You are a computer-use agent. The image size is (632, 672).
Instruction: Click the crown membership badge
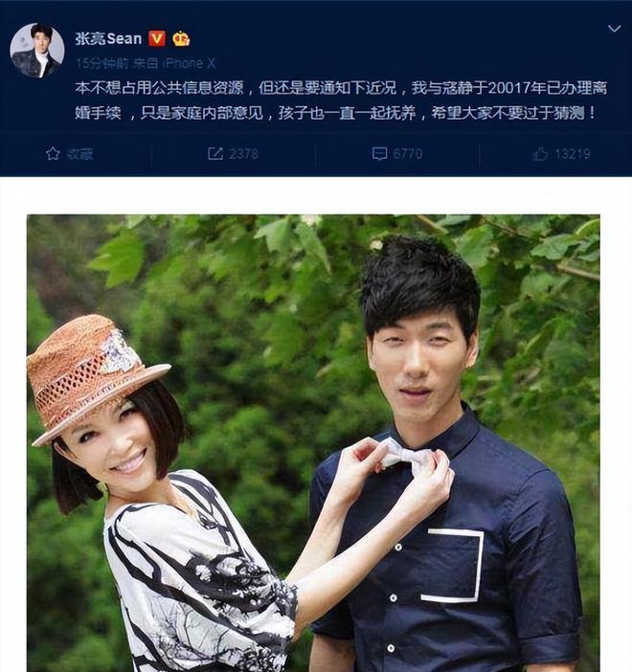181,39
